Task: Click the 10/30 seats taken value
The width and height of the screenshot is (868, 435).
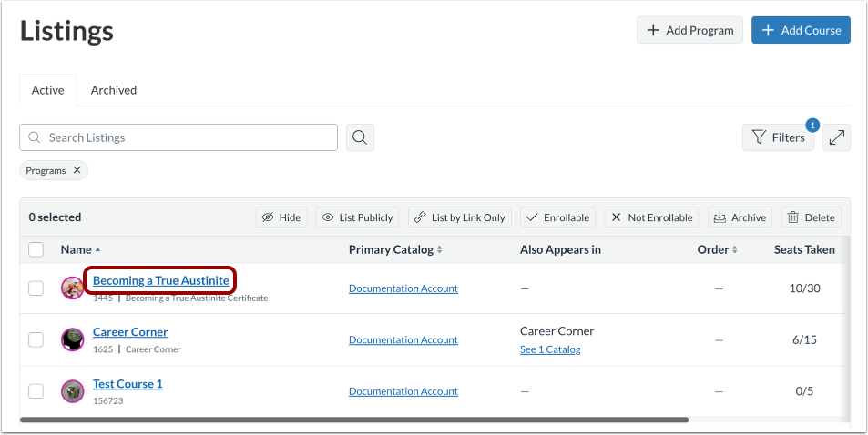Action: pos(804,288)
